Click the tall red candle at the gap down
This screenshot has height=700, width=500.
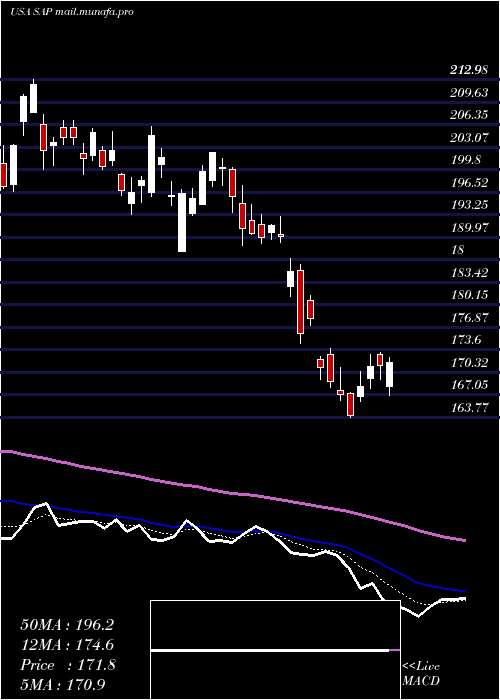pos(300,302)
